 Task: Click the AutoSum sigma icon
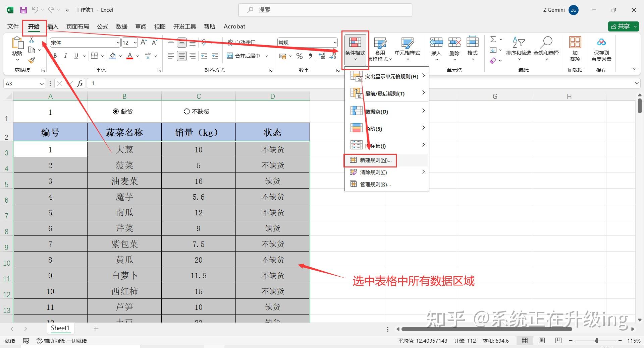click(x=493, y=39)
